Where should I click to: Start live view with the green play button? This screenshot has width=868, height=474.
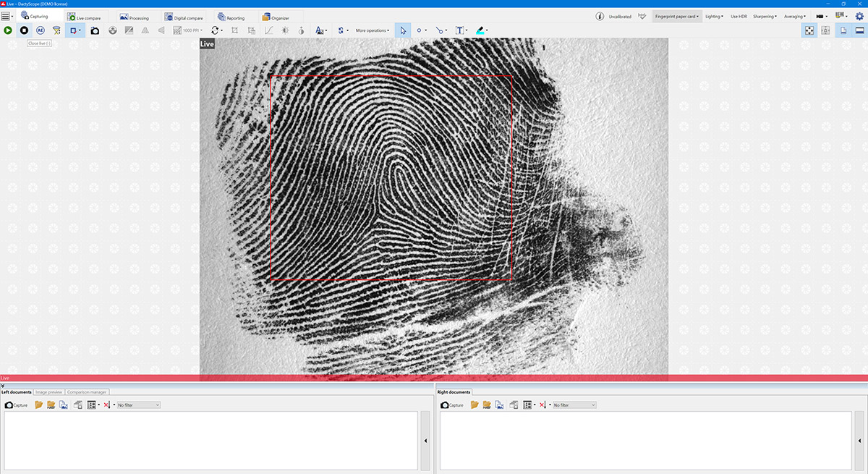8,30
